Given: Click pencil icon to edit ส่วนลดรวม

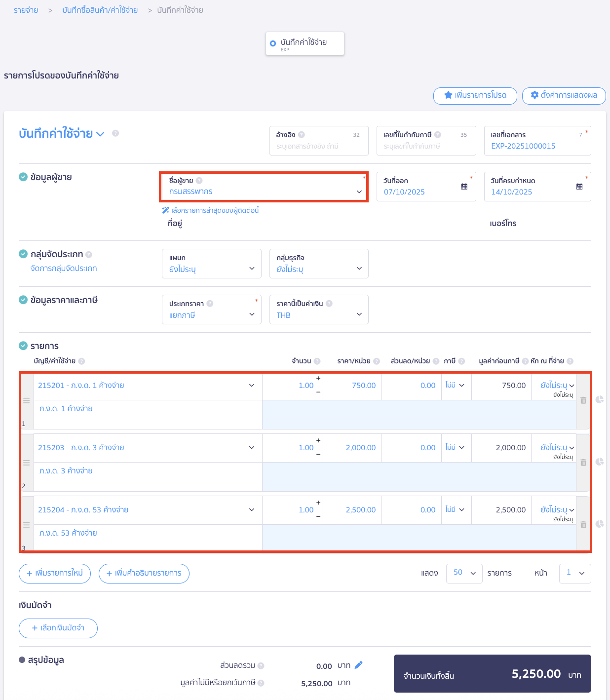Looking at the screenshot, I should click(359, 665).
